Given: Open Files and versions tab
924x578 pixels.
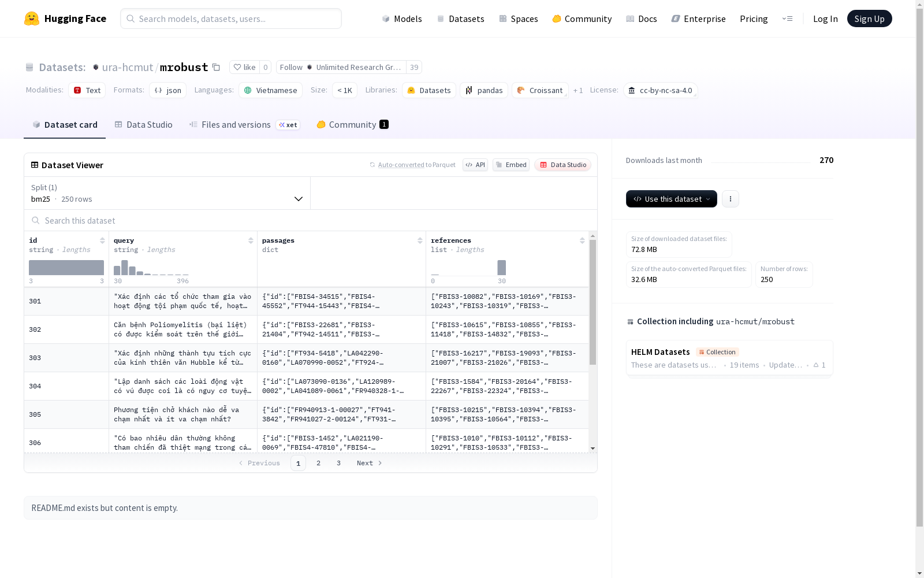Looking at the screenshot, I should pos(245,125).
